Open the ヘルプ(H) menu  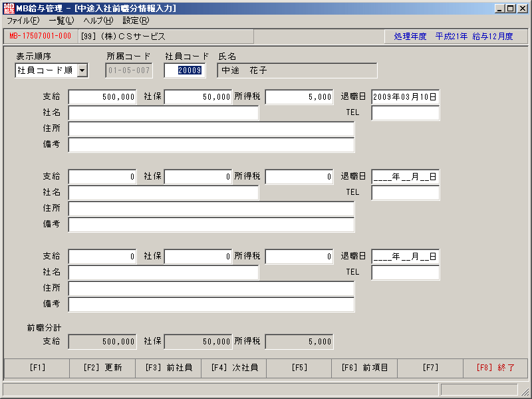click(x=98, y=21)
